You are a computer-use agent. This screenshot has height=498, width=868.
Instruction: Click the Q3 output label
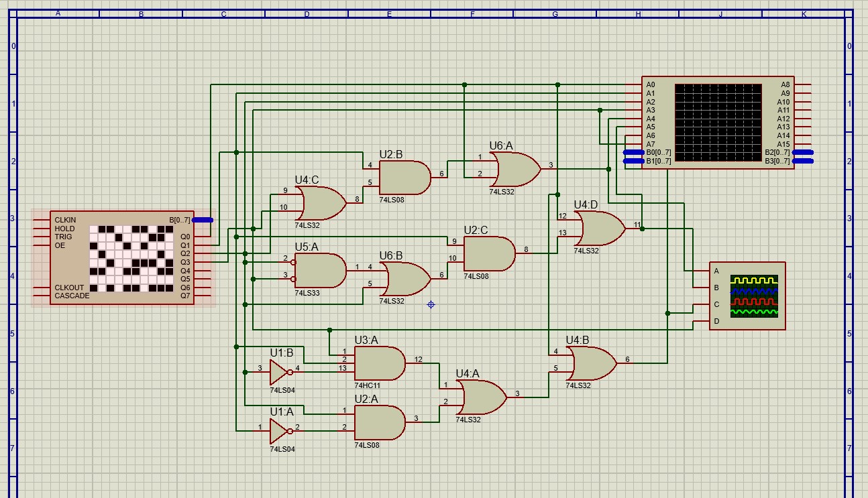coord(185,262)
